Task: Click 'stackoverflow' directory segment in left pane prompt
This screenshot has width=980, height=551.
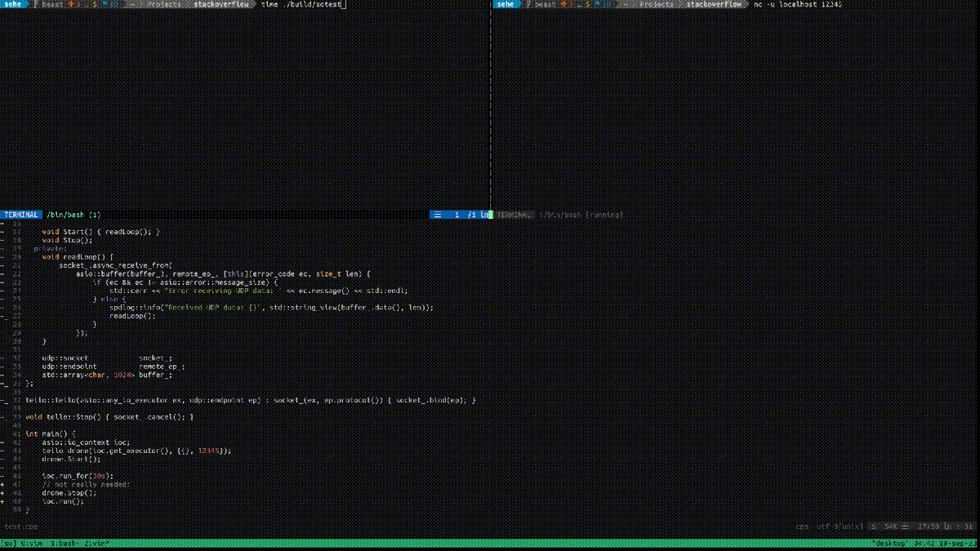Action: [x=220, y=4]
